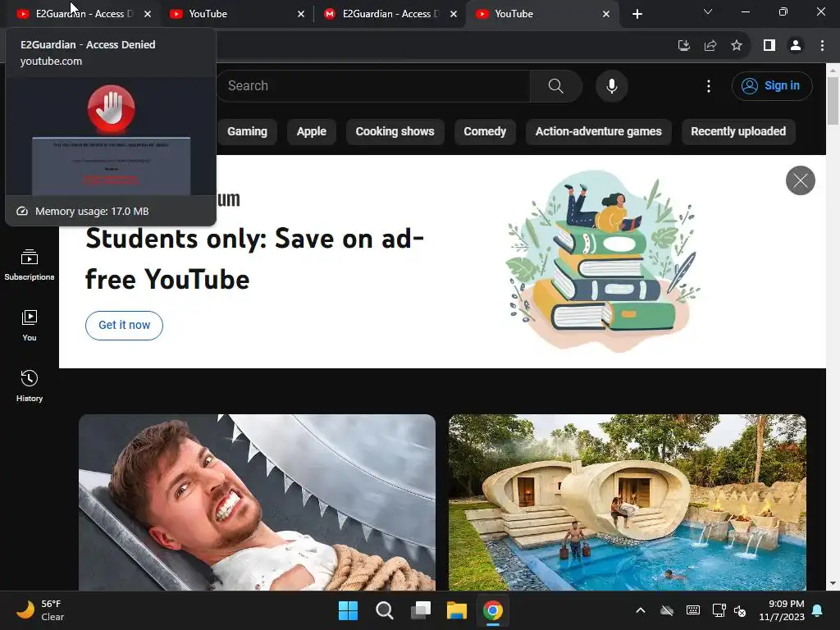Click the network display tray icon
The image size is (840, 630).
coord(719,610)
